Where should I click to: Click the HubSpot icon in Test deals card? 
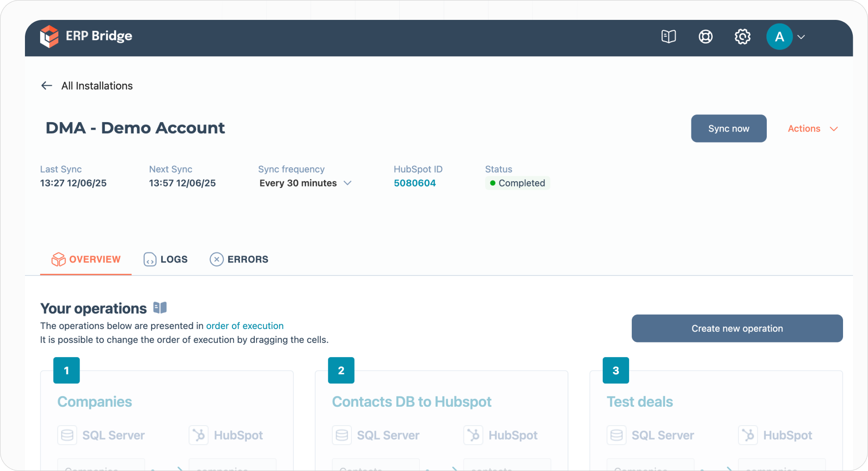pyautogui.click(x=747, y=435)
